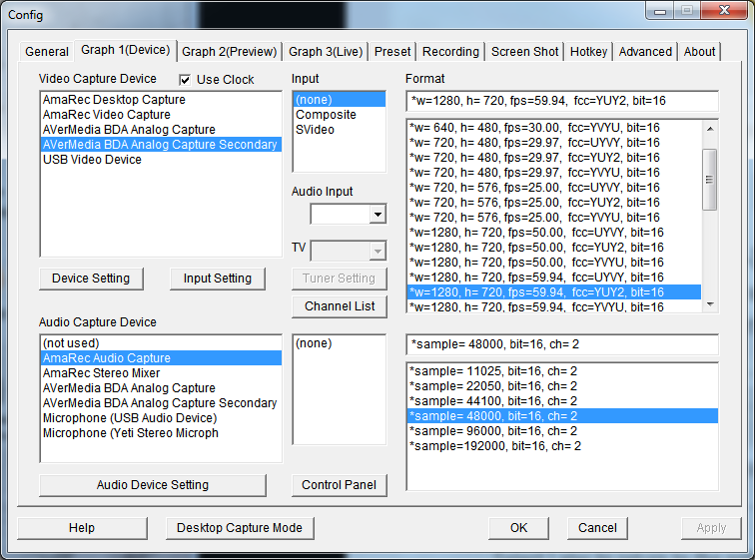Click the Device Setting button
755x560 pixels.
click(91, 279)
